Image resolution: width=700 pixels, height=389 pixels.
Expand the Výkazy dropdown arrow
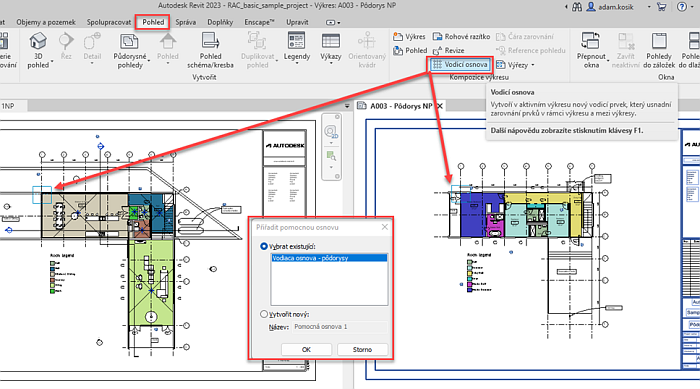[331, 63]
